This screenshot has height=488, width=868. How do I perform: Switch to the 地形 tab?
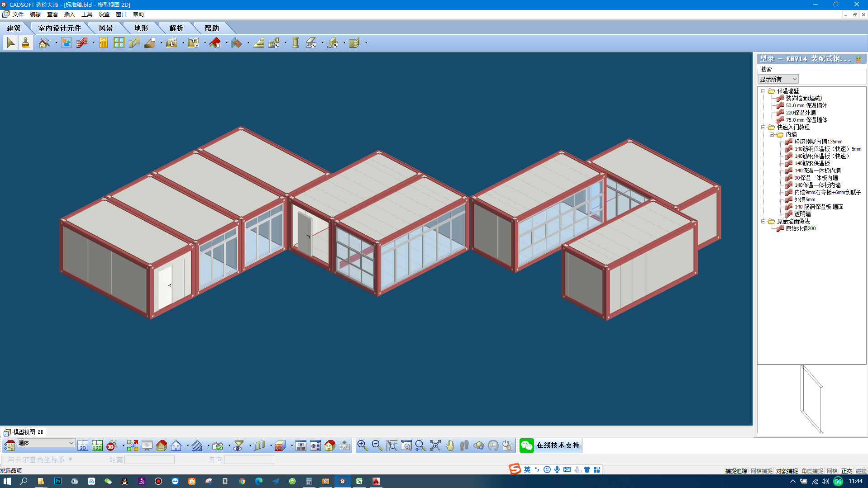click(141, 28)
